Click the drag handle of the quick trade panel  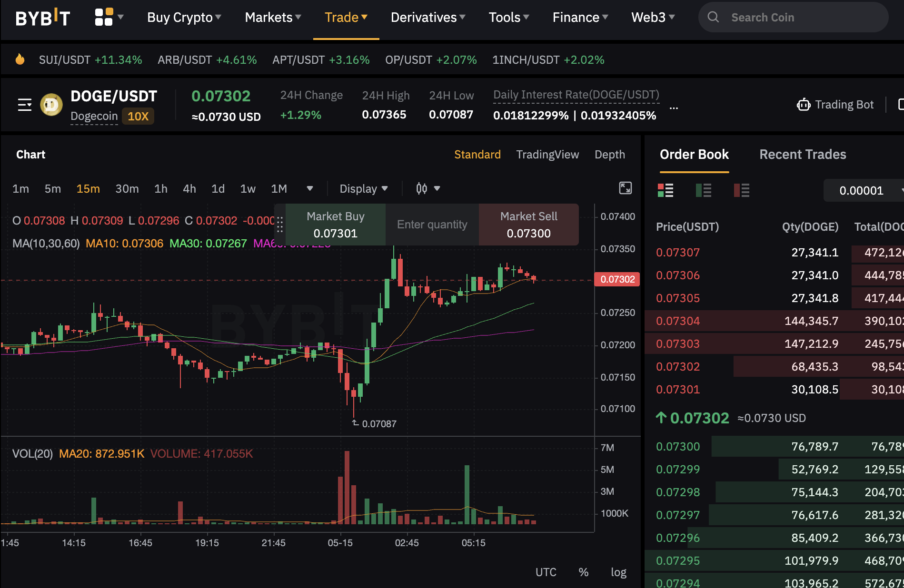click(280, 225)
